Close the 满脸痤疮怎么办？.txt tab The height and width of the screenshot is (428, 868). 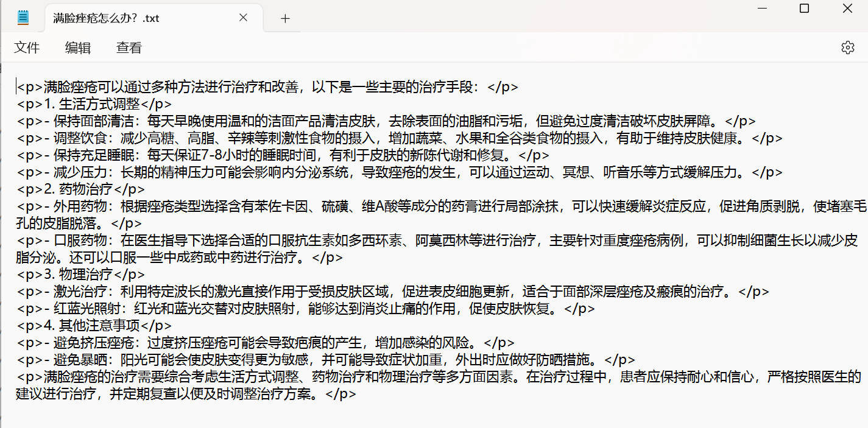[x=243, y=18]
